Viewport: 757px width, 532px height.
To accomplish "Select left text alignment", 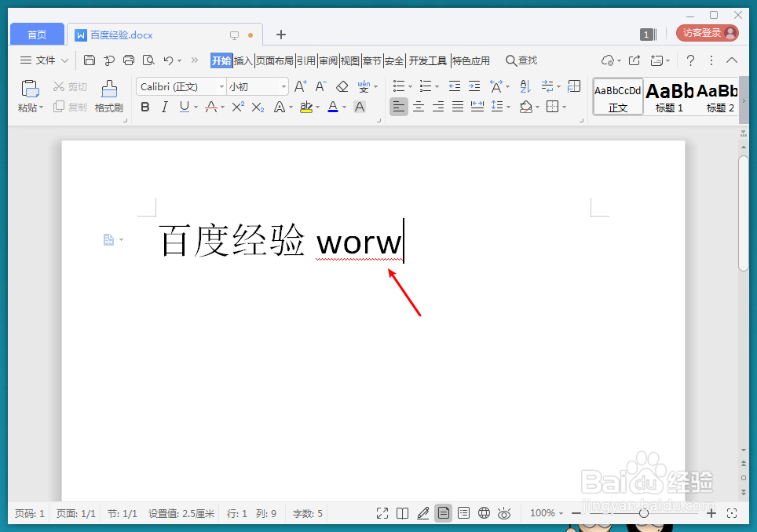I will (x=398, y=107).
